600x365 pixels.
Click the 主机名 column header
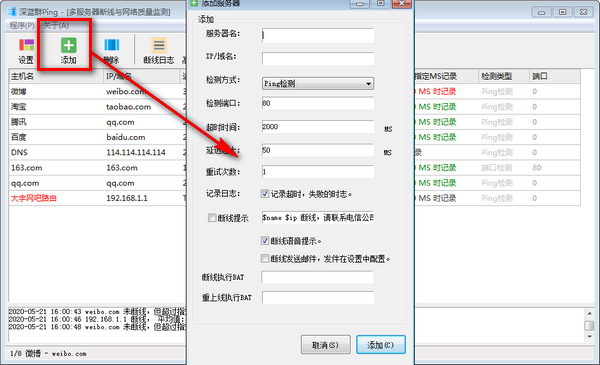(56, 76)
